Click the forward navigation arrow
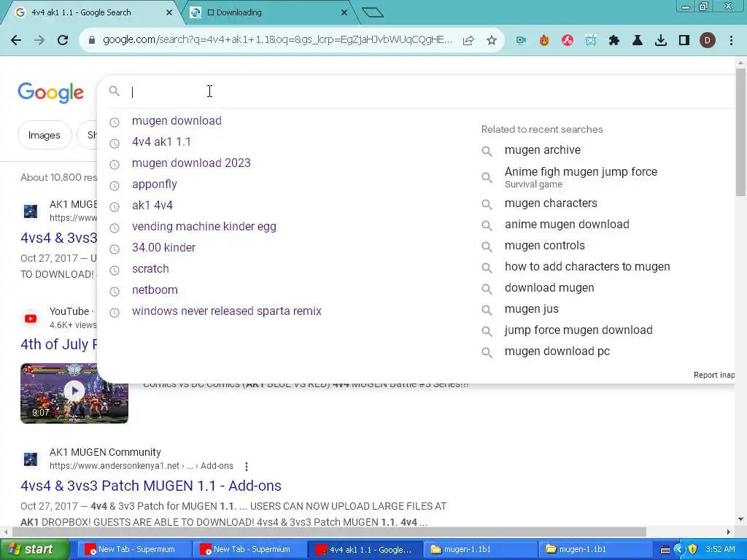Screen dimensions: 747x560 [39, 40]
